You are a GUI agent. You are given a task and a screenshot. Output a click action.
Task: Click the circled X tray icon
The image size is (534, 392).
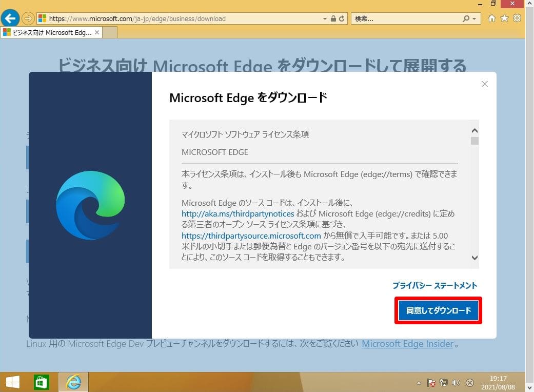click(470, 383)
